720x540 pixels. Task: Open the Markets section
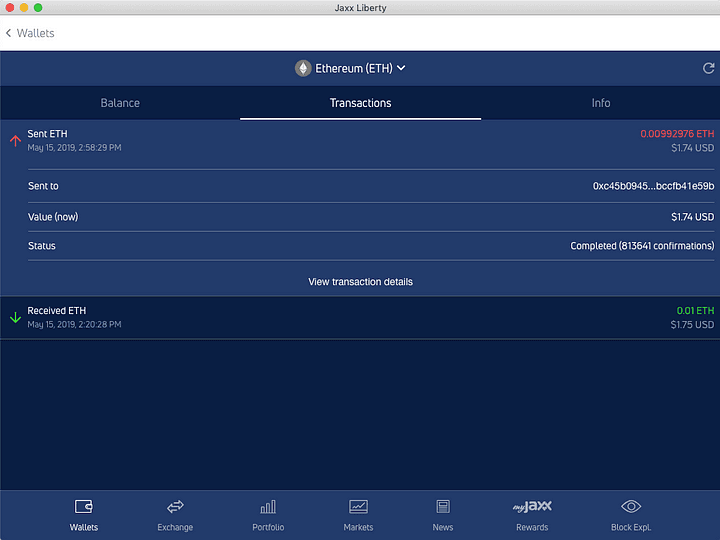[358, 515]
